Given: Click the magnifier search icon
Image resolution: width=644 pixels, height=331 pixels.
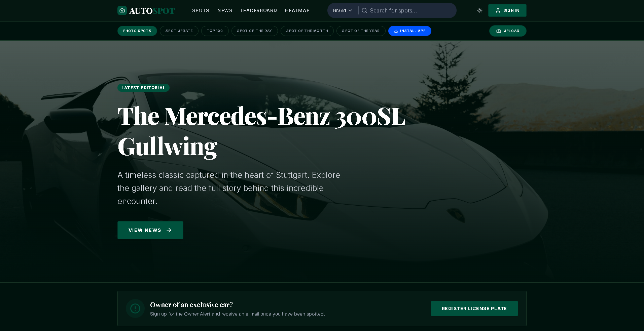Looking at the screenshot, I should [364, 10].
